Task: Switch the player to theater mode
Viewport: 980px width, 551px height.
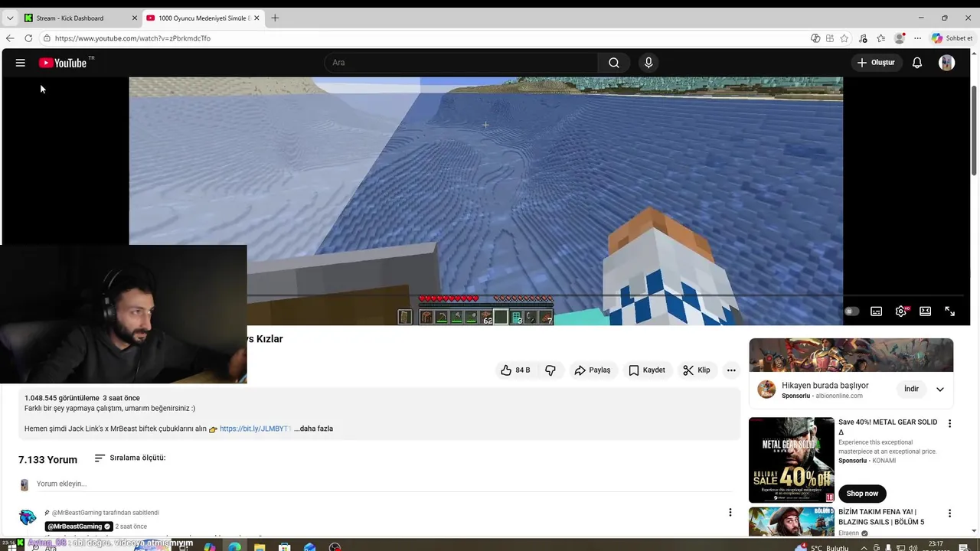Action: [x=926, y=311]
